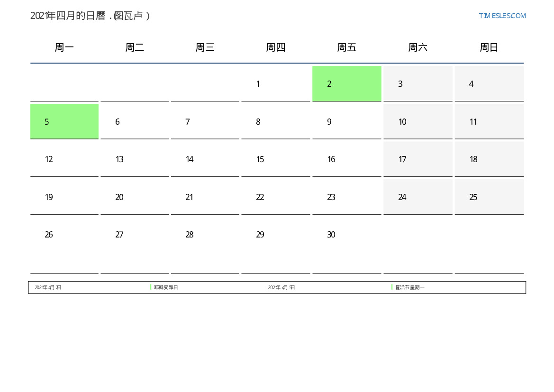Viewport: 554px width, 392px height.
Task: Select the highlighted April 2 holiday cell
Action: tap(346, 83)
